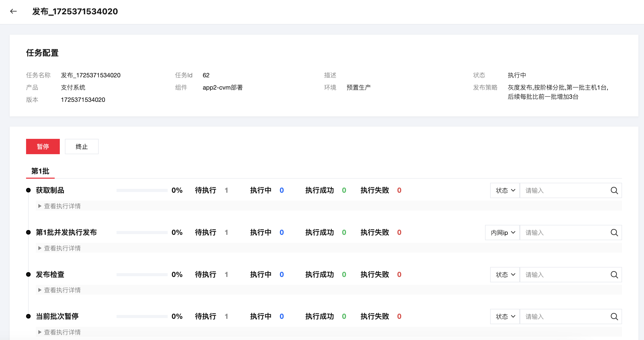Open 状态 dropdown in 发布检查 row
Screen dimensions: 644x340
[505, 275]
